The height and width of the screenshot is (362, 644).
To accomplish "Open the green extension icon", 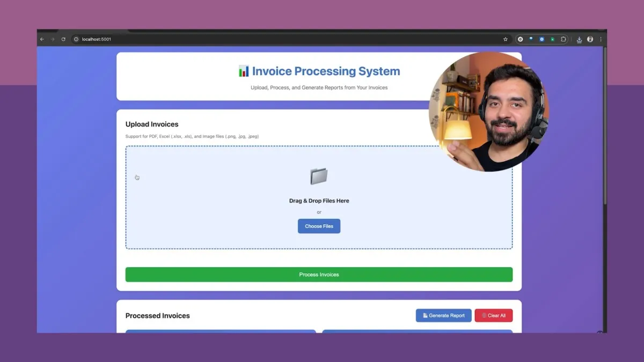I will coord(552,39).
